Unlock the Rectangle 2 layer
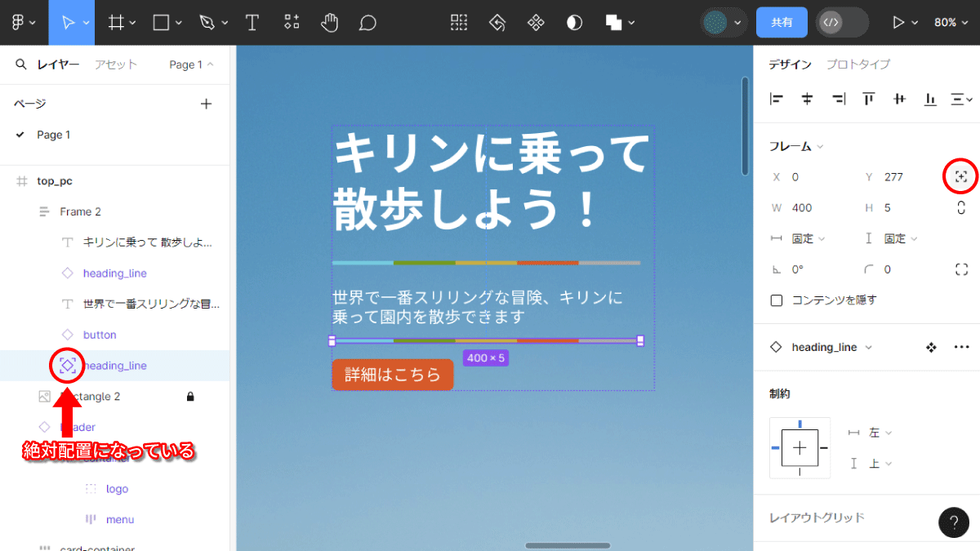The width and height of the screenshot is (980, 551). (x=190, y=397)
